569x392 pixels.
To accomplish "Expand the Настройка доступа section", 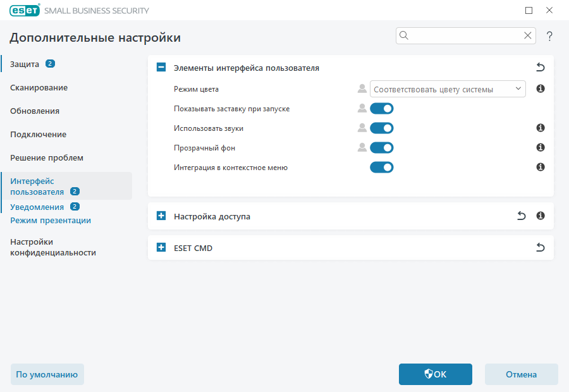I will tap(161, 216).
